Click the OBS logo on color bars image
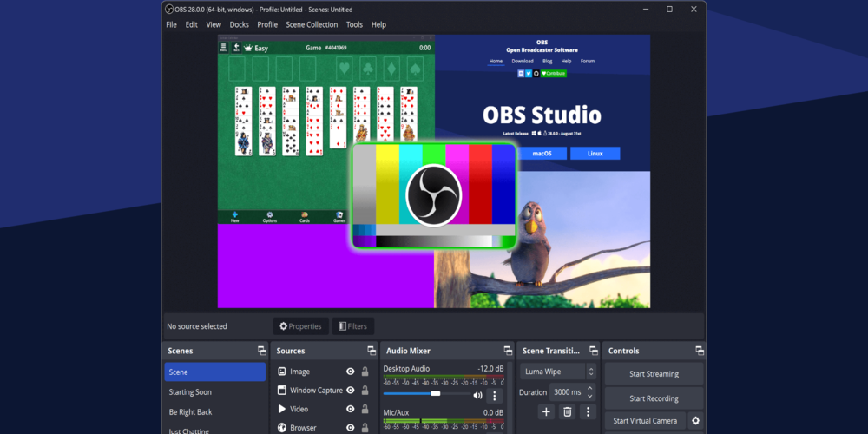 tap(434, 195)
